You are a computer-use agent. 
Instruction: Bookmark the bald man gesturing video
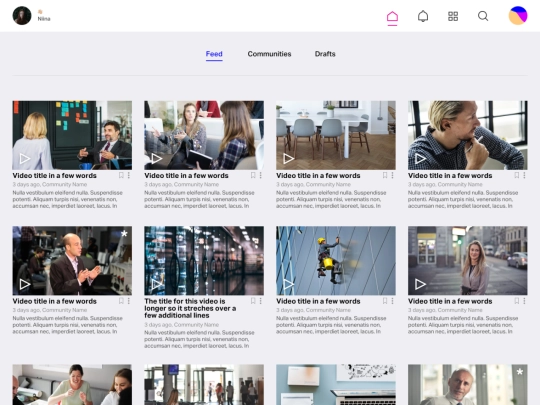[x=121, y=301]
